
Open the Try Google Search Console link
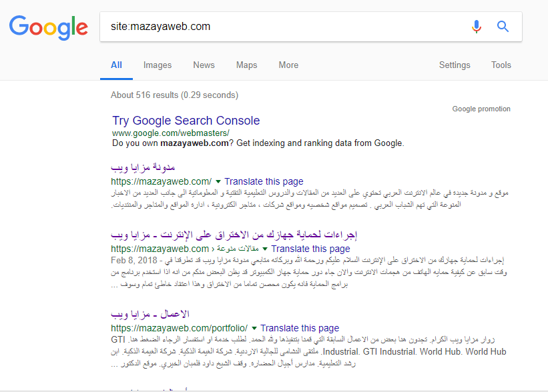tap(186, 121)
